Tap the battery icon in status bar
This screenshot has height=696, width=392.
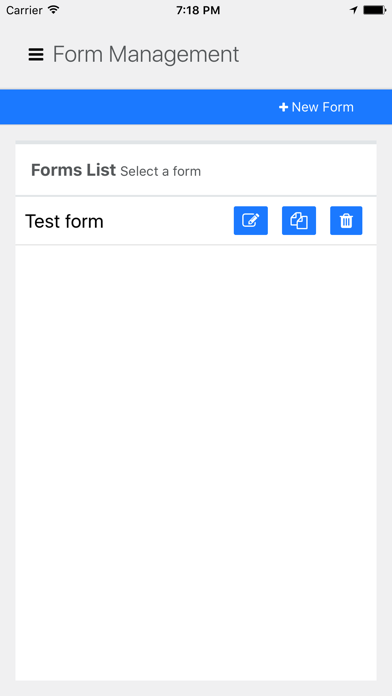374,10
